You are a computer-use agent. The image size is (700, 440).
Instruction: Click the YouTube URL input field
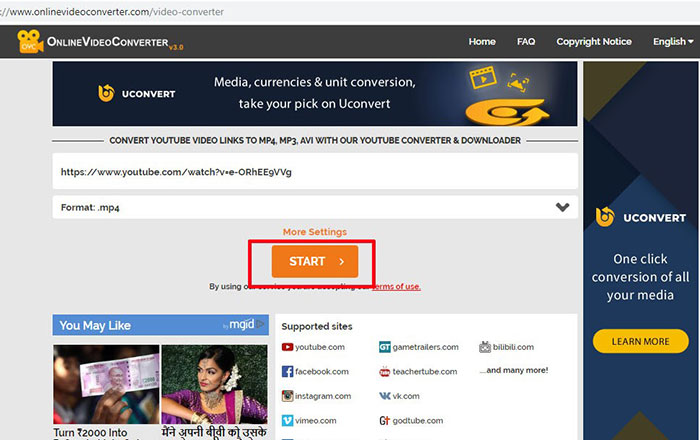[314, 172]
